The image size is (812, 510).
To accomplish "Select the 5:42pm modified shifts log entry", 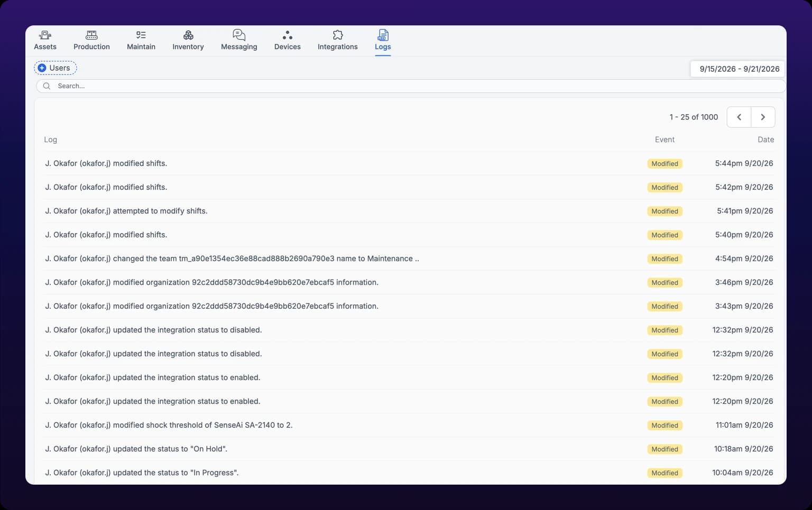I will coord(409,187).
